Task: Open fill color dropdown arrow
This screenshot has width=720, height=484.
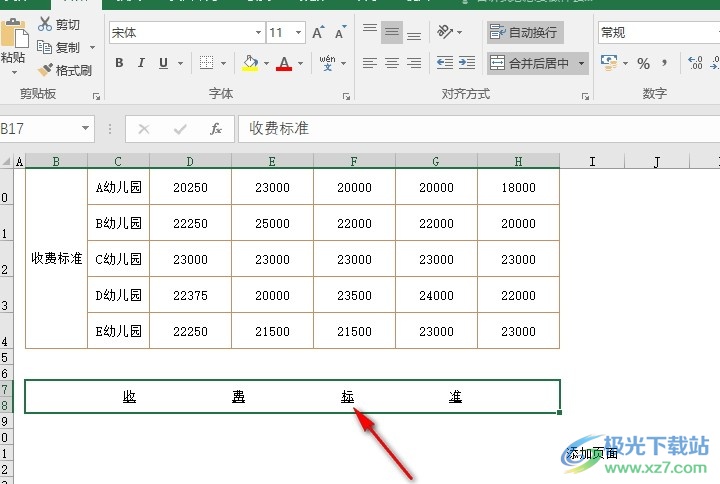Action: point(266,63)
